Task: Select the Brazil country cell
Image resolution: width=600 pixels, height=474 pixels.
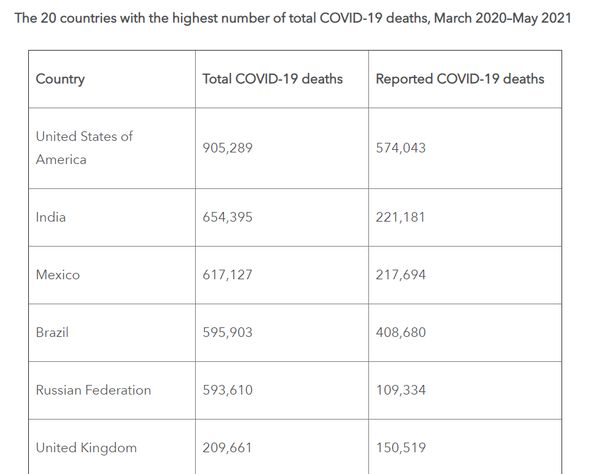Action: pos(54,332)
